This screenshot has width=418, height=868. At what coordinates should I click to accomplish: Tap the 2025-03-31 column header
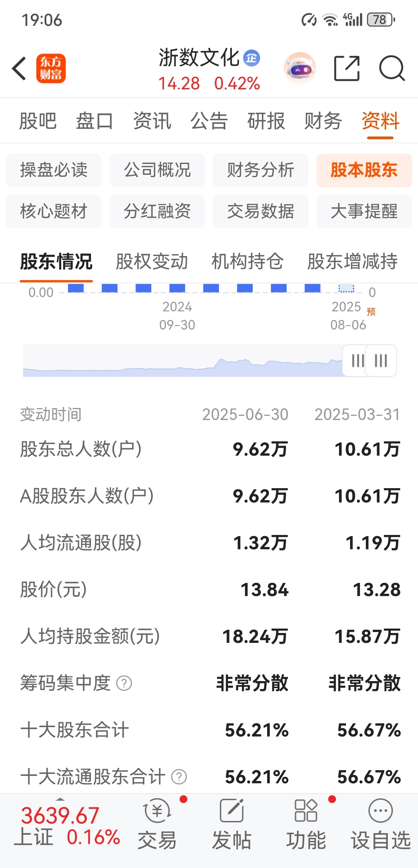pos(357,415)
